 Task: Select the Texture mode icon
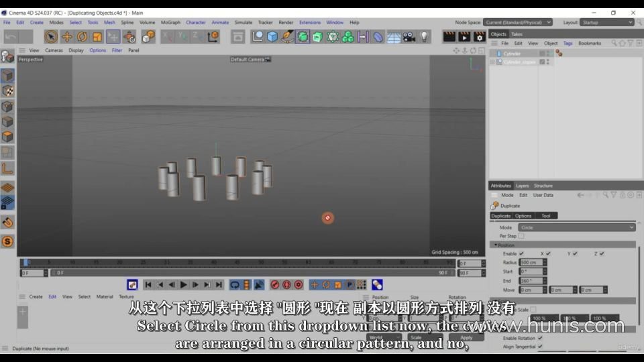point(7,91)
